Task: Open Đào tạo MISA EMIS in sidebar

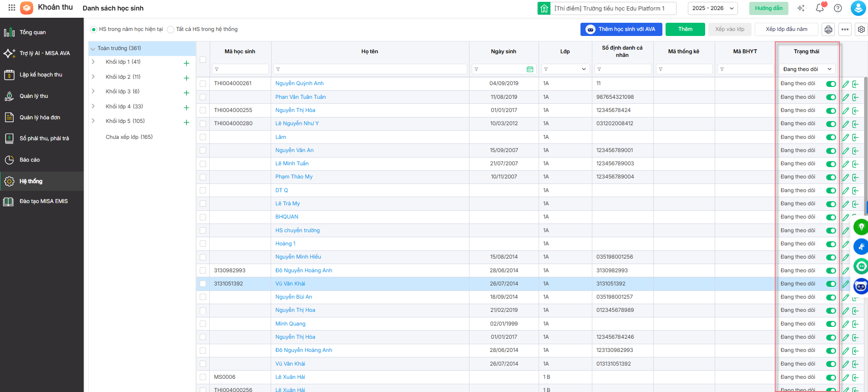Action: click(x=42, y=201)
